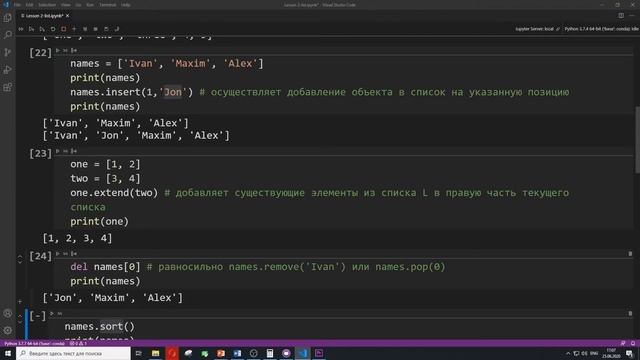
Task: Open the clock and date in system tray
Action: [611, 353]
